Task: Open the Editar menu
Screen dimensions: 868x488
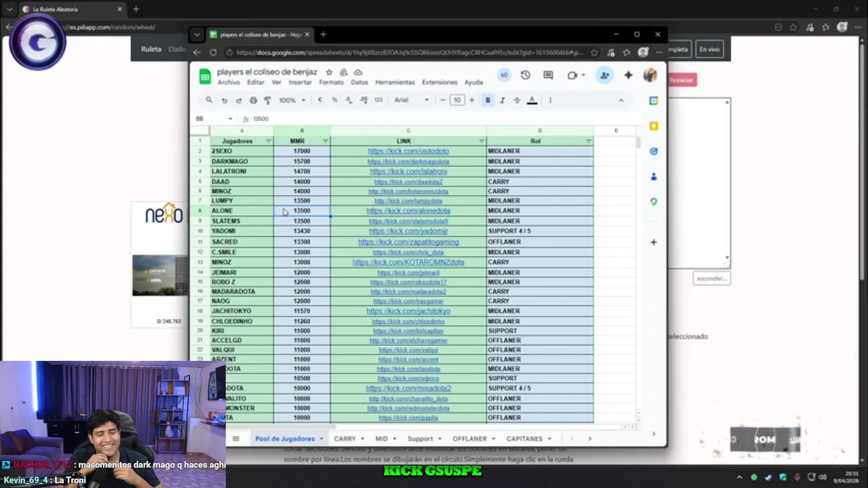Action: [x=256, y=83]
